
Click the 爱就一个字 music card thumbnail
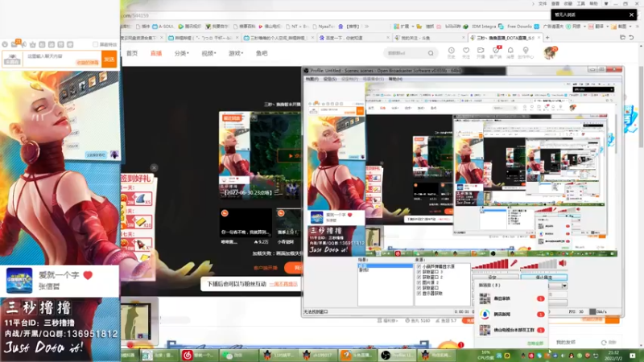click(x=19, y=280)
